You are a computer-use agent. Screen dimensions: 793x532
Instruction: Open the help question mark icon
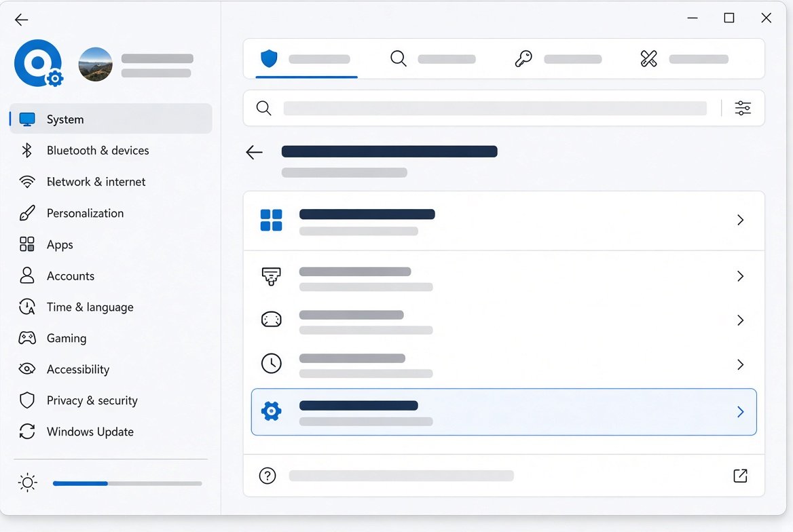click(268, 476)
